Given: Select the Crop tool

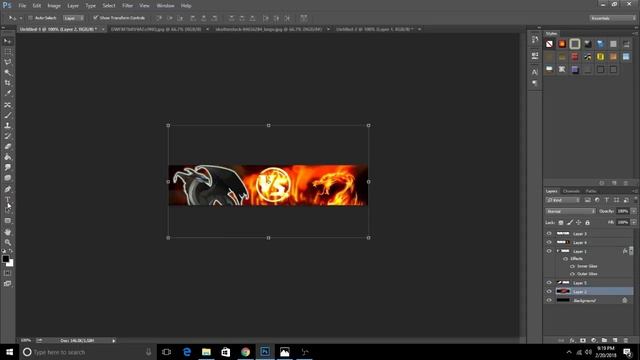Looking at the screenshot, I should click(7, 83).
